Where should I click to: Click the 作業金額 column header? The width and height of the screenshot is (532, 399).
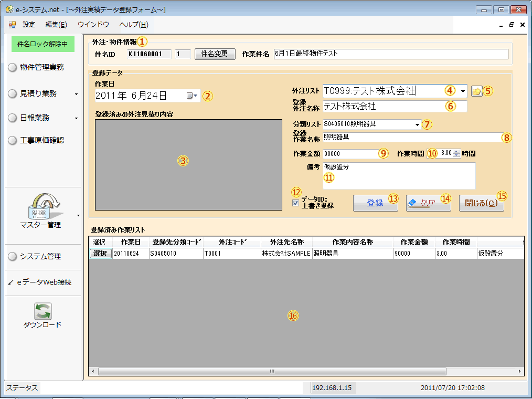pyautogui.click(x=414, y=242)
